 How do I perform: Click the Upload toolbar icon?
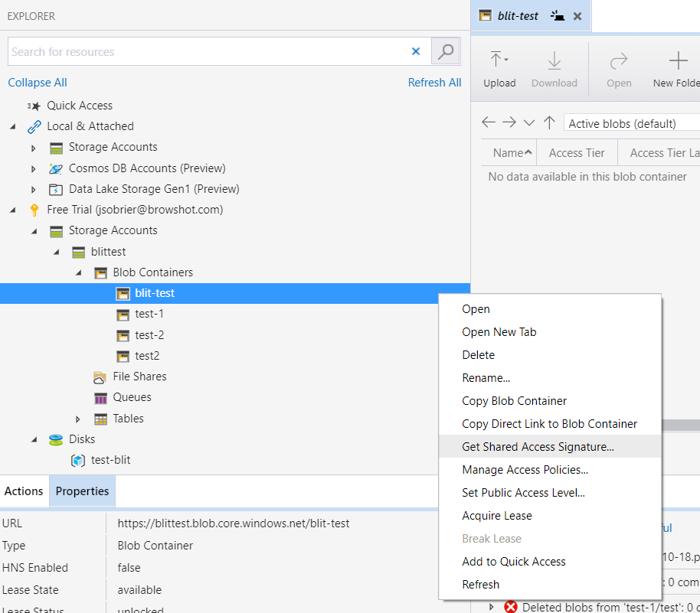click(499, 60)
